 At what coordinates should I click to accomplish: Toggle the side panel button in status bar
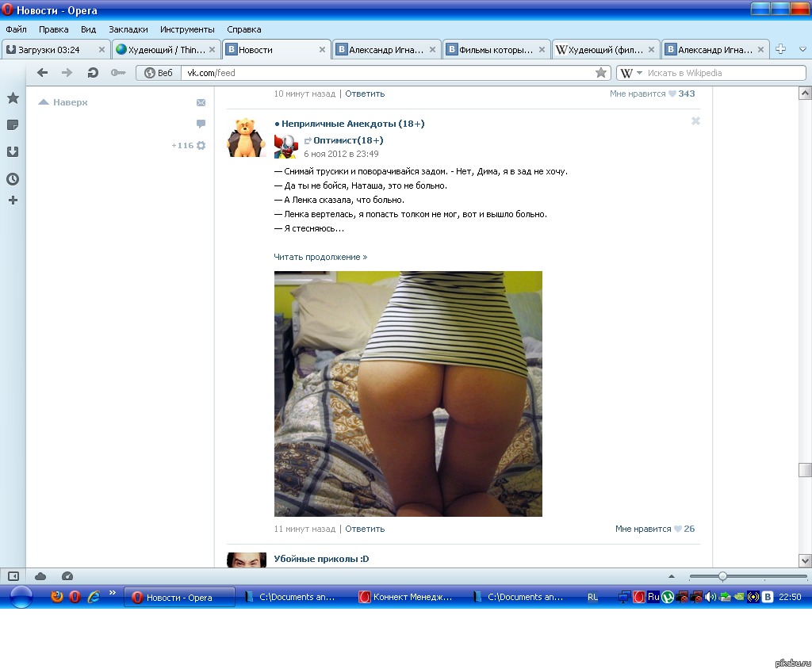point(13,576)
